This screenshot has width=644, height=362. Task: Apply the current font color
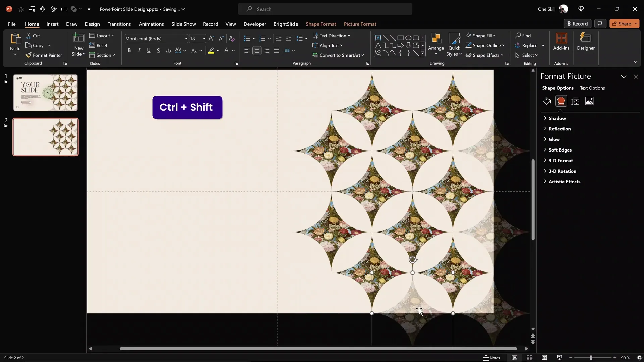[x=226, y=51]
